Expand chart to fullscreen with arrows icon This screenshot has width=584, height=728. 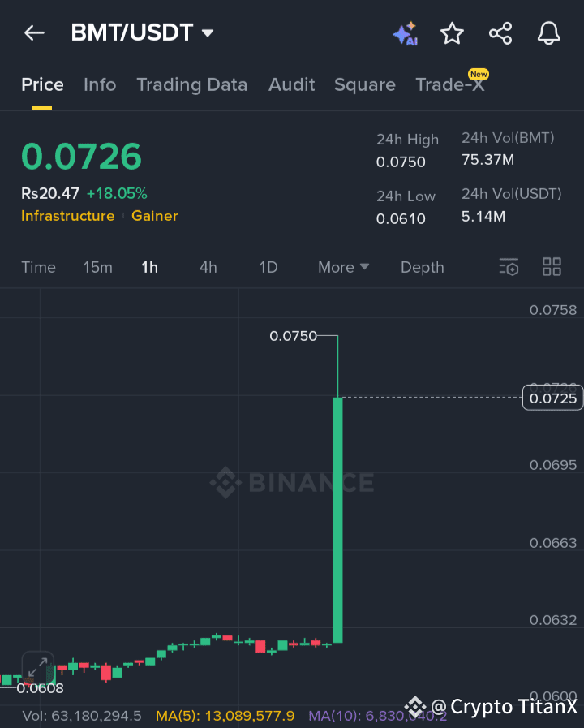tap(38, 668)
